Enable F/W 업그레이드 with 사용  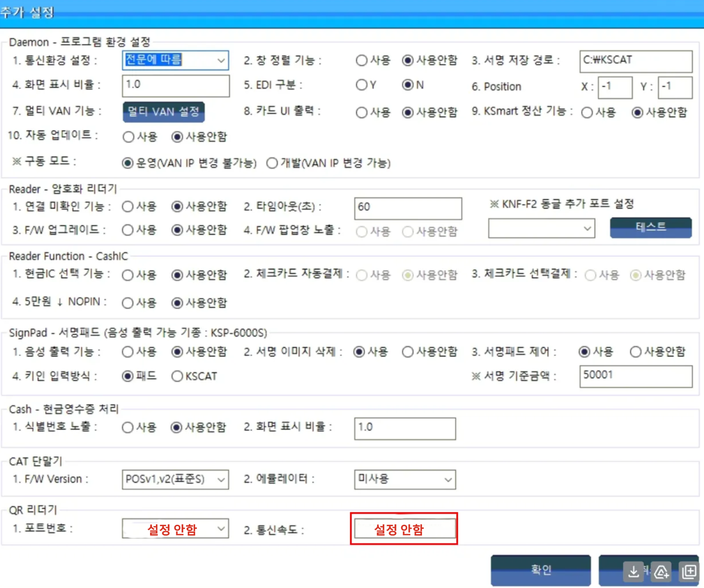click(139, 230)
